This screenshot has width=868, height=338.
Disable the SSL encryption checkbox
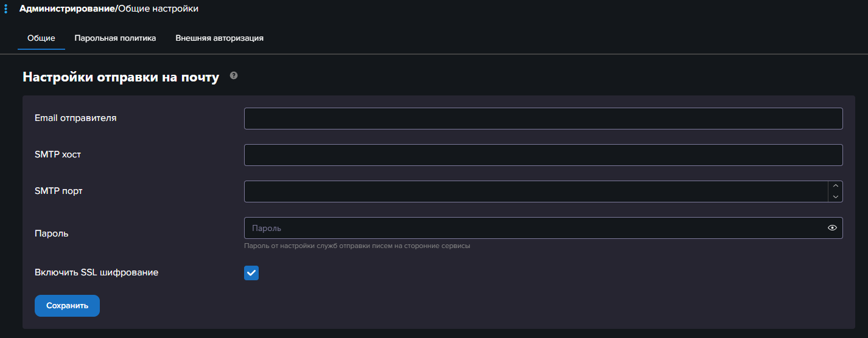pyautogui.click(x=251, y=273)
